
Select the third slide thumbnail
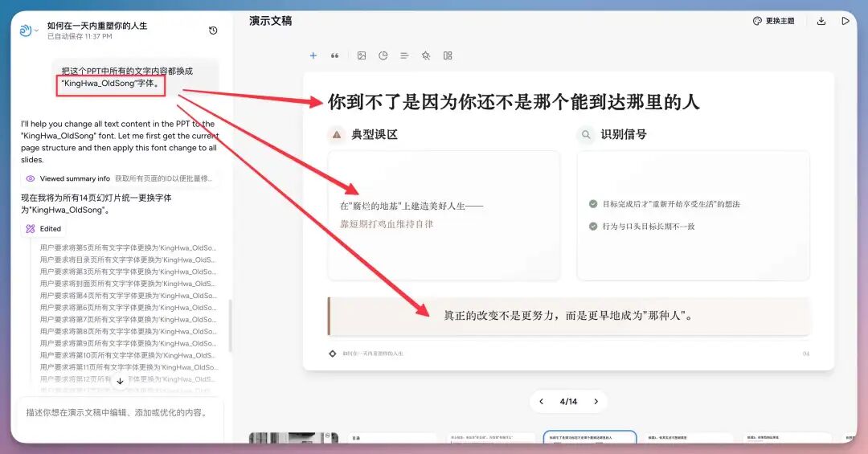(491, 437)
